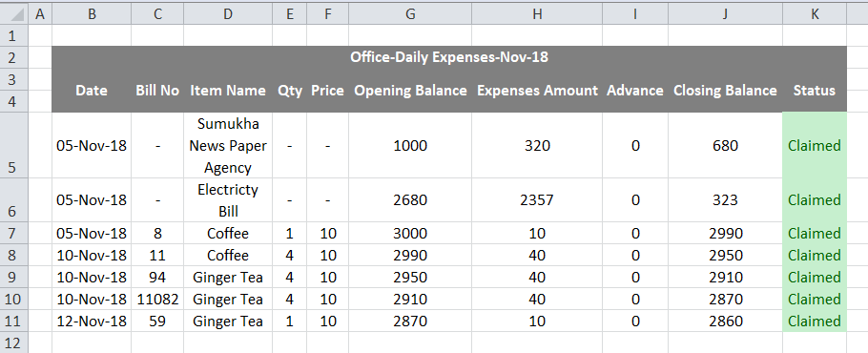Select column K header

815,14
